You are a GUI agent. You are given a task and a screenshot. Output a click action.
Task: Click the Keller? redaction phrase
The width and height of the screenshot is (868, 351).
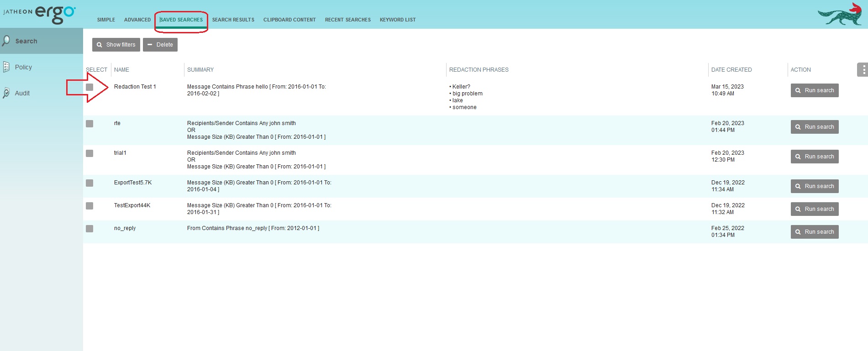tap(461, 87)
